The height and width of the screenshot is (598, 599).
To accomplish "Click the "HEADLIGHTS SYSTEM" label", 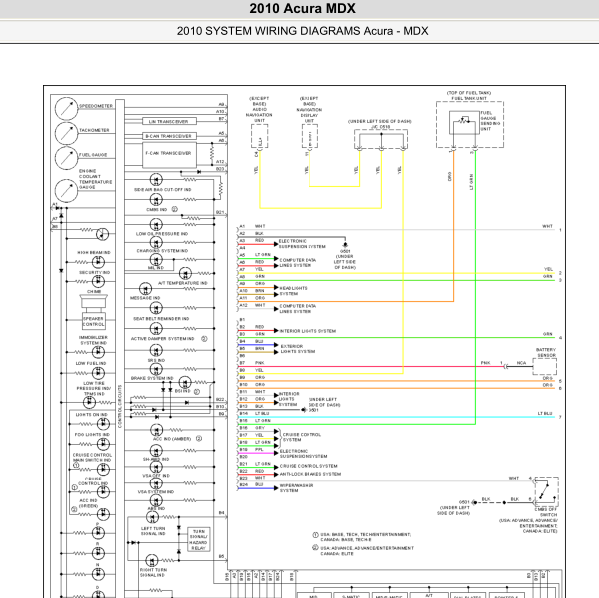I will [x=293, y=291].
